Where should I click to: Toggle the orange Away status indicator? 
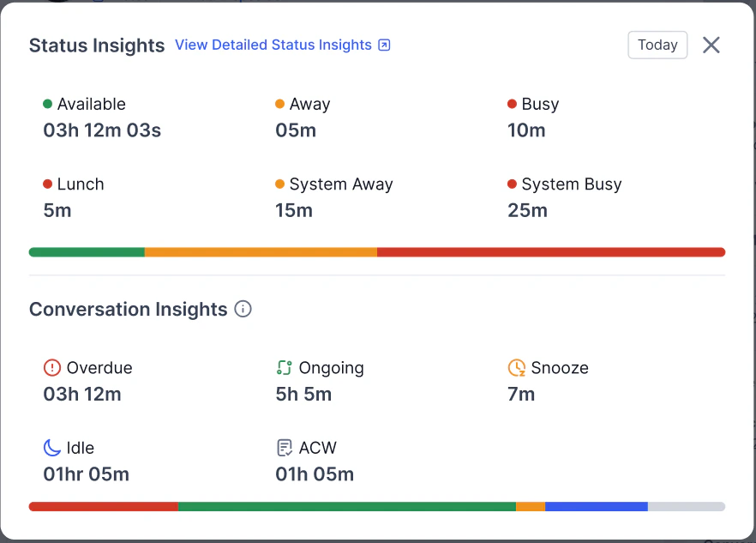[279, 104]
